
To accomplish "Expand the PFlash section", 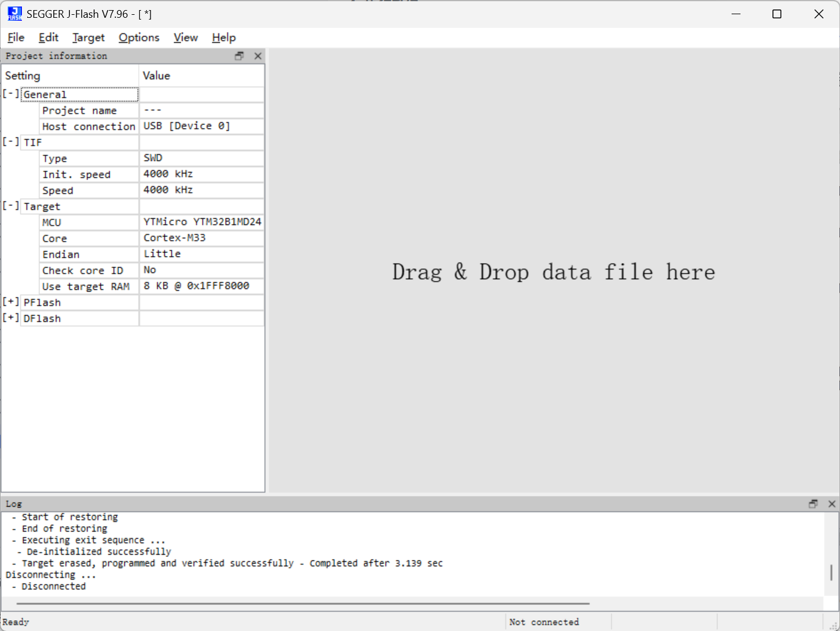I will tap(11, 302).
